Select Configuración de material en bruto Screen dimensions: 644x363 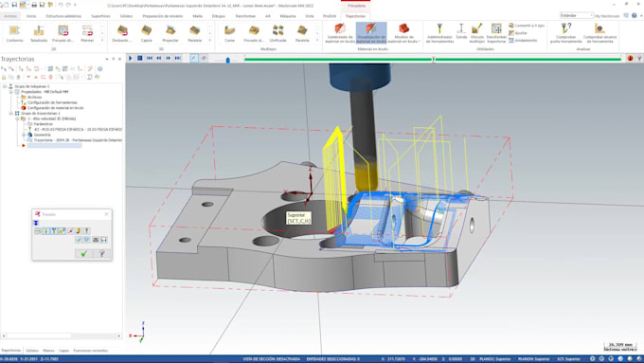coord(56,108)
